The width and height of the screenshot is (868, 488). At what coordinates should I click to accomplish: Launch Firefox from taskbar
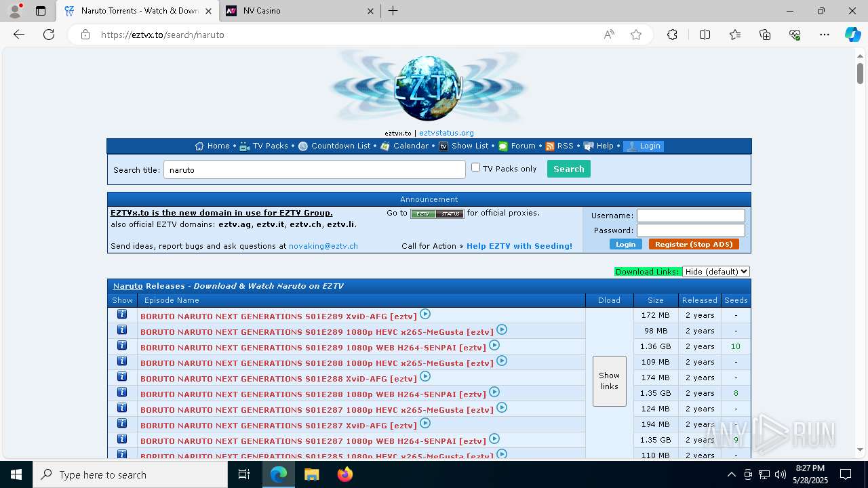click(x=345, y=474)
